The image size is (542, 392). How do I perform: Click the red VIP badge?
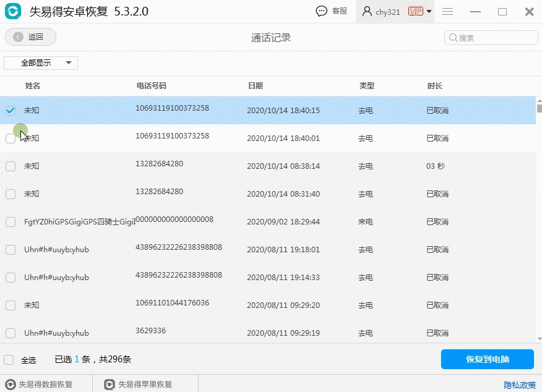(x=416, y=11)
